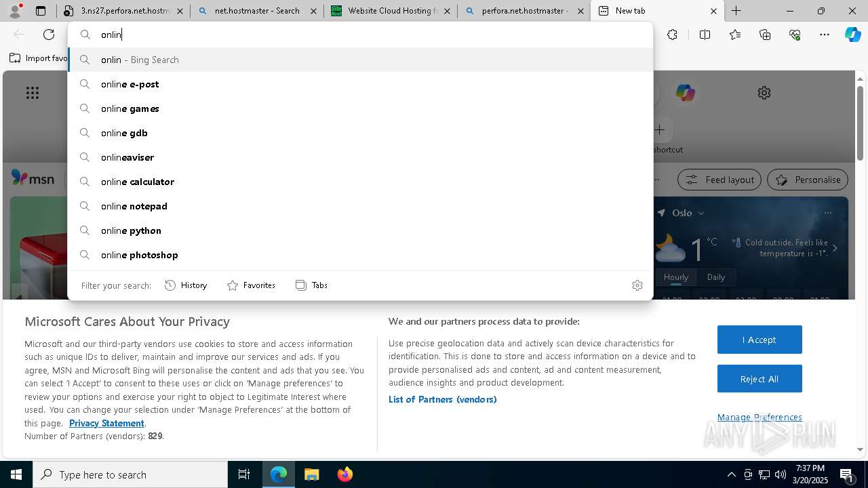
Task: Filter search by Favorites
Action: tap(251, 285)
